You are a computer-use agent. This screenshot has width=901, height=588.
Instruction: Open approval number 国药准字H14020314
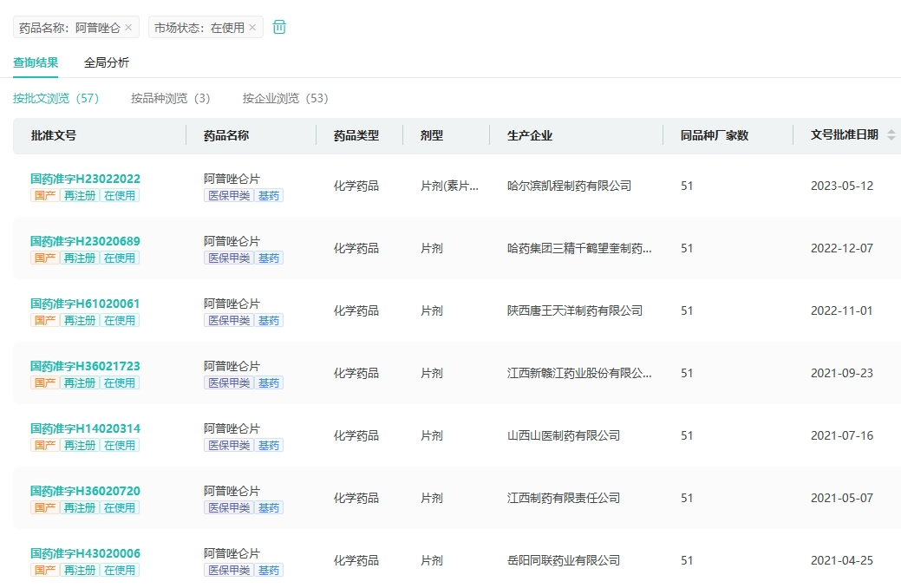click(85, 428)
